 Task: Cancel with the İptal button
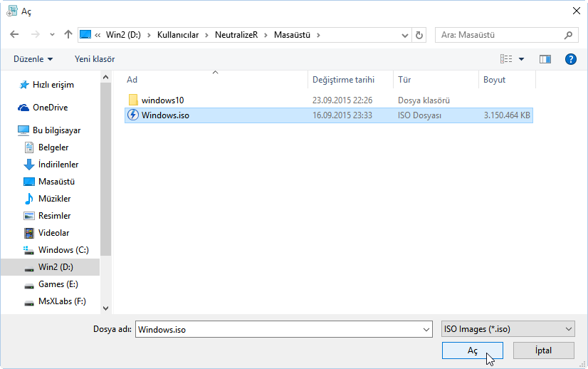pyautogui.click(x=543, y=350)
